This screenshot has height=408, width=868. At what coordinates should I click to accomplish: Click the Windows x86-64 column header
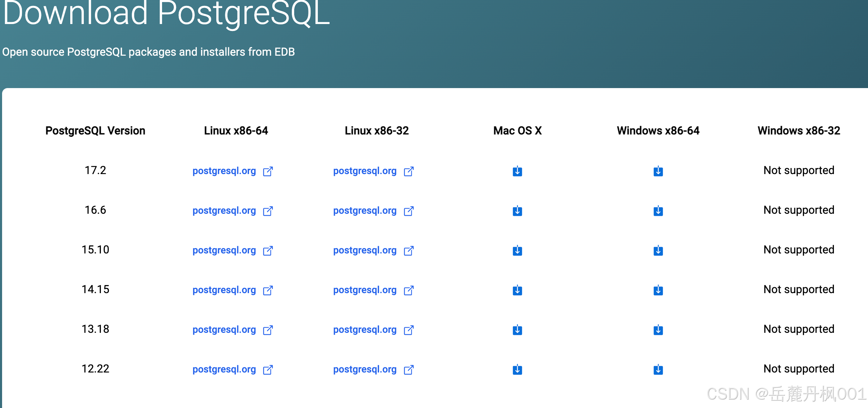[x=658, y=131]
